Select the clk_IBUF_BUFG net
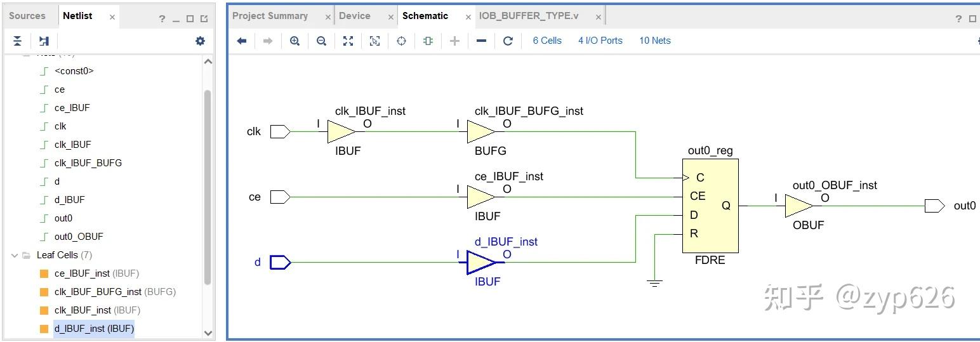The image size is (980, 342). click(88, 163)
